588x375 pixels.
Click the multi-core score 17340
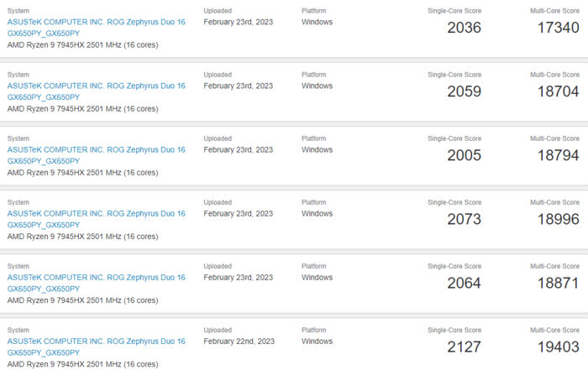559,28
